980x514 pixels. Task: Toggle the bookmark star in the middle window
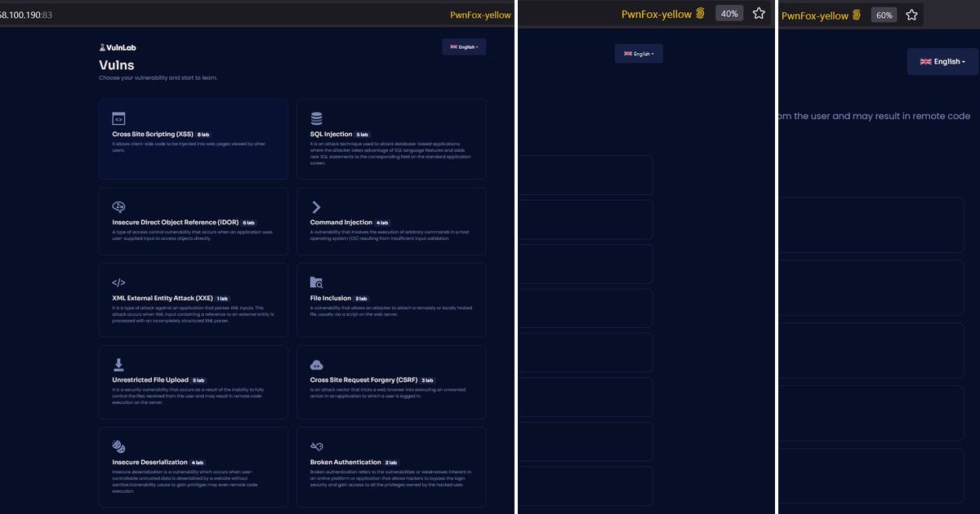[x=759, y=13]
